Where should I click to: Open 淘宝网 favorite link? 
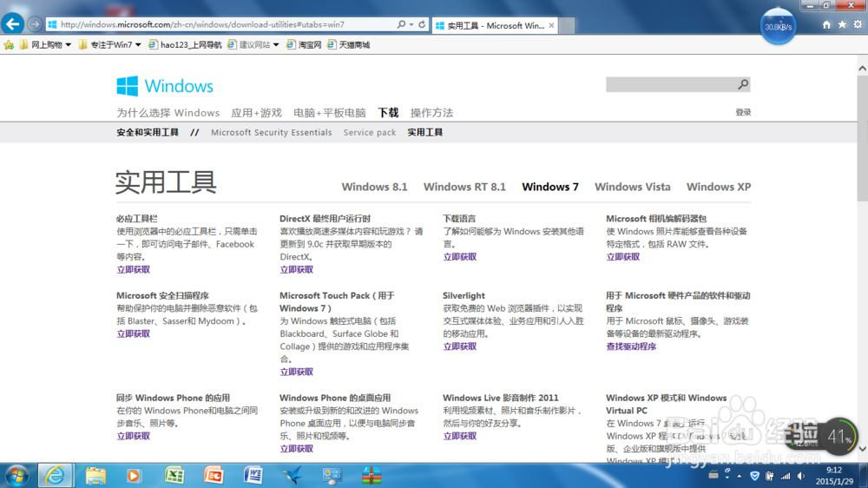coord(304,45)
